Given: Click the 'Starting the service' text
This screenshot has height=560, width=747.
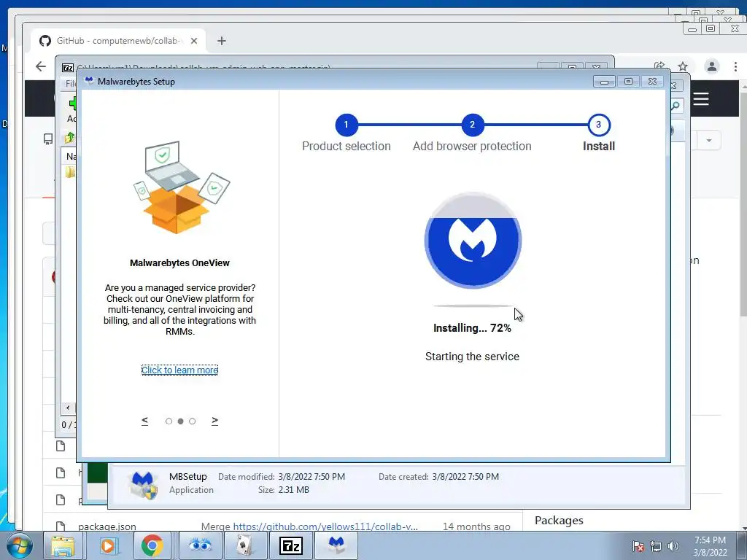Looking at the screenshot, I should pyautogui.click(x=472, y=356).
